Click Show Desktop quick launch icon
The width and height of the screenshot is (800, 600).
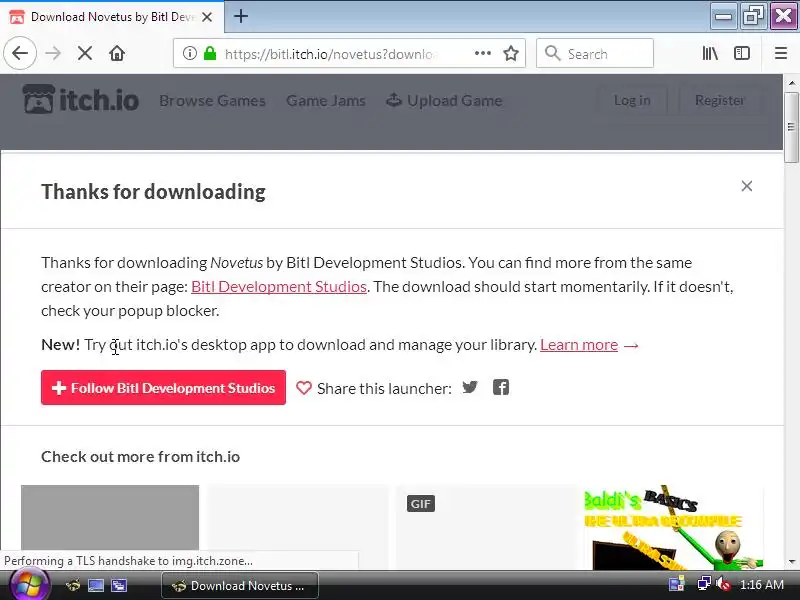pos(95,585)
